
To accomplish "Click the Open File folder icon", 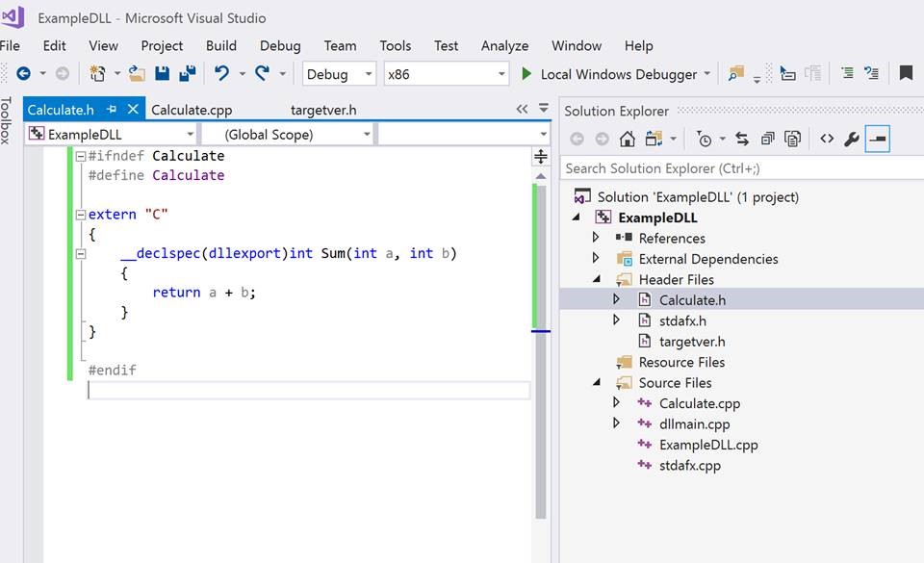I will (x=137, y=73).
